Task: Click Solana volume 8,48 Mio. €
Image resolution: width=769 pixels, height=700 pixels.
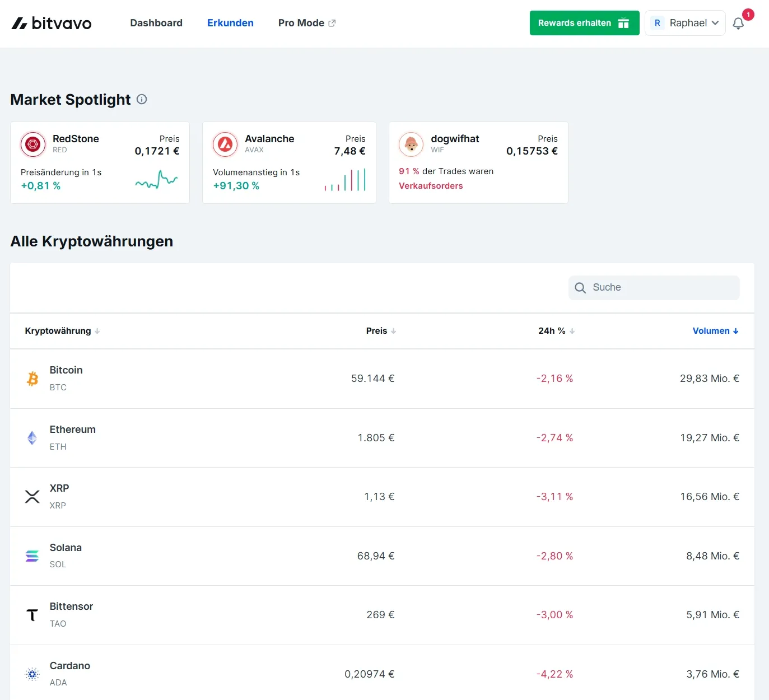Action: click(x=713, y=556)
